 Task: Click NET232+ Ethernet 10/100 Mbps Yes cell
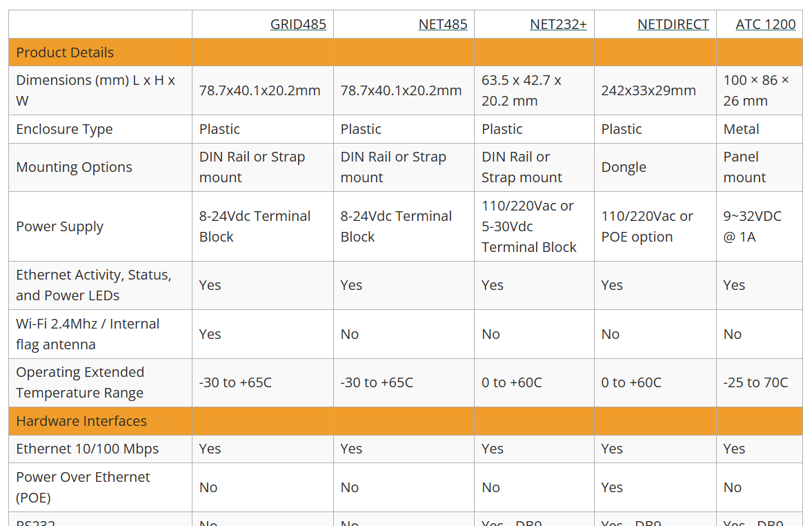pos(535,449)
